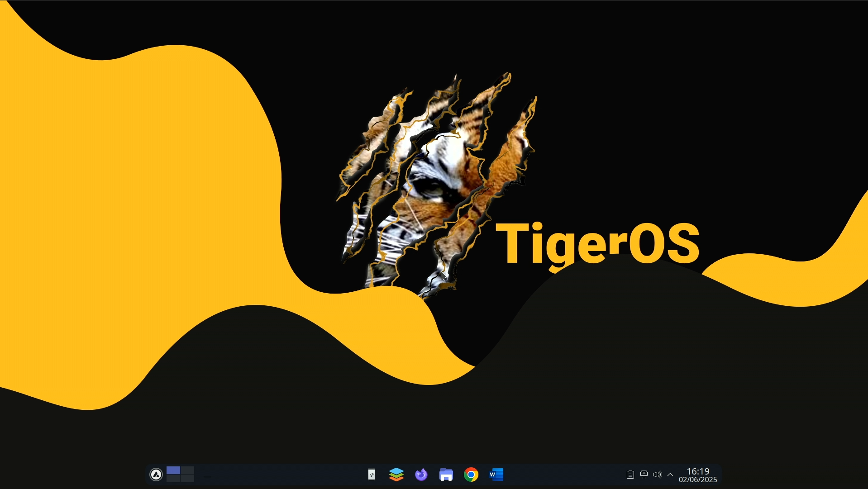The width and height of the screenshot is (868, 489).
Task: Launch the purple Firefox browser
Action: (x=421, y=475)
